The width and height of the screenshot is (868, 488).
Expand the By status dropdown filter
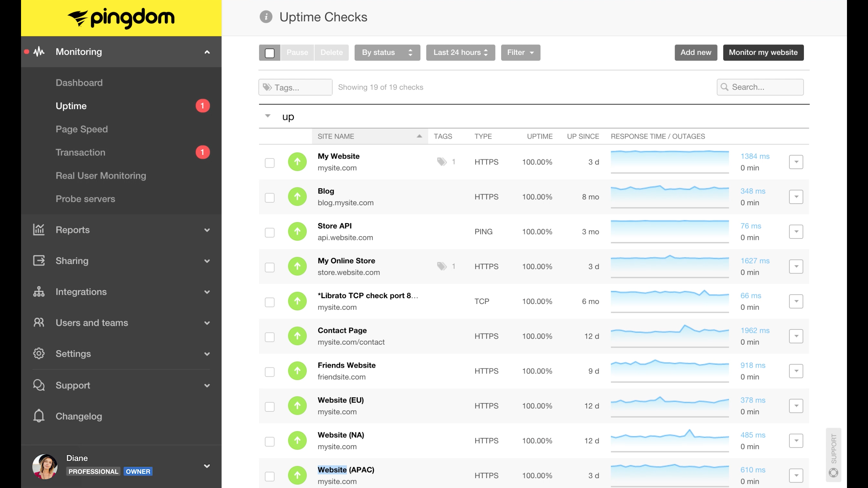click(x=386, y=53)
